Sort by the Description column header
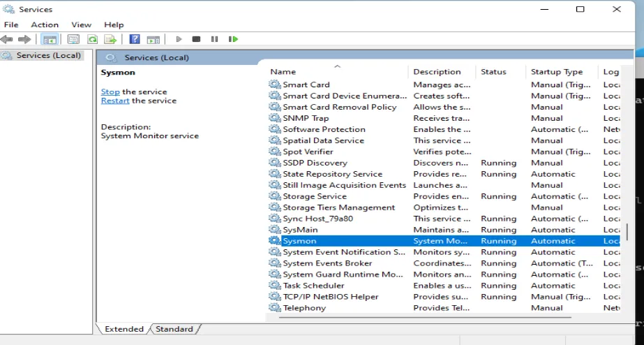This screenshot has width=644, height=345. click(x=442, y=71)
